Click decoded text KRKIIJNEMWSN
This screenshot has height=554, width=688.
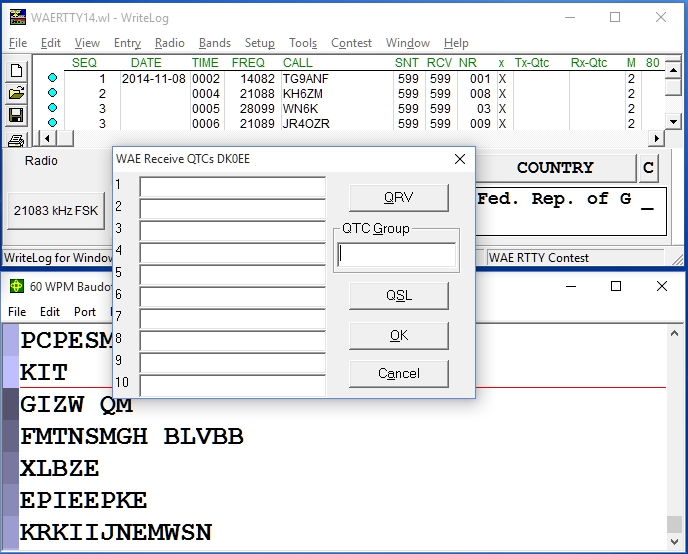(116, 533)
